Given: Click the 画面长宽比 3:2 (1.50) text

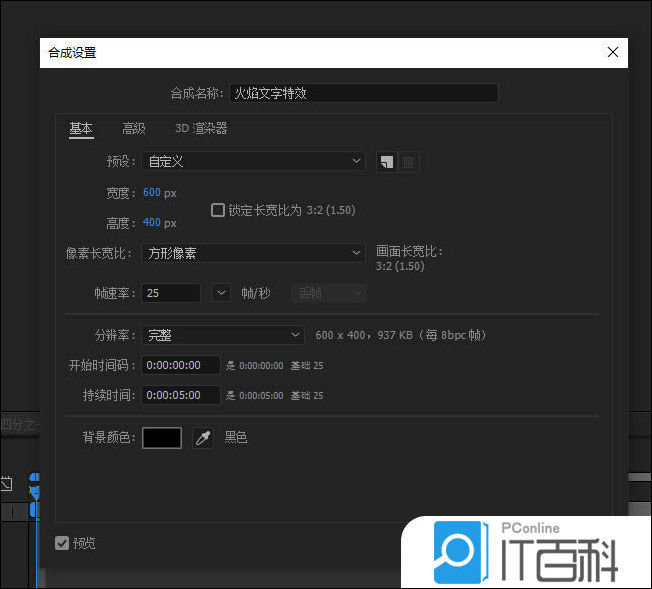Looking at the screenshot, I should click(x=409, y=258).
